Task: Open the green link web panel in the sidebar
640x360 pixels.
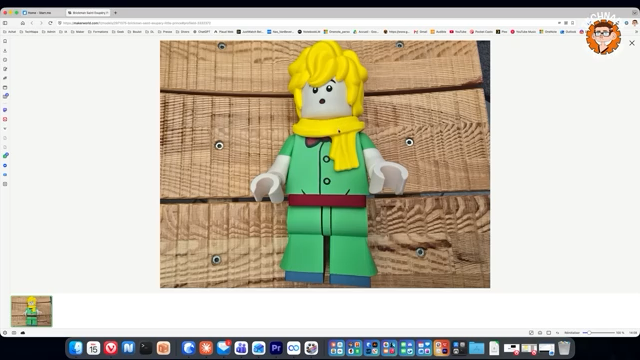Action: 5,156
